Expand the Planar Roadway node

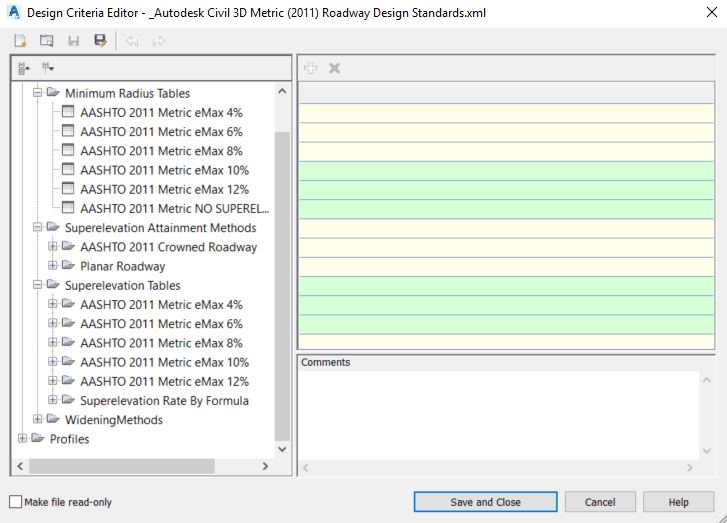(x=53, y=266)
